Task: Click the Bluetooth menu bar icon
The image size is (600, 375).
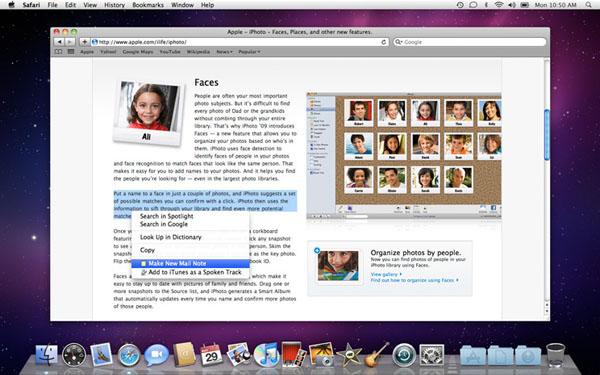Action: point(486,5)
